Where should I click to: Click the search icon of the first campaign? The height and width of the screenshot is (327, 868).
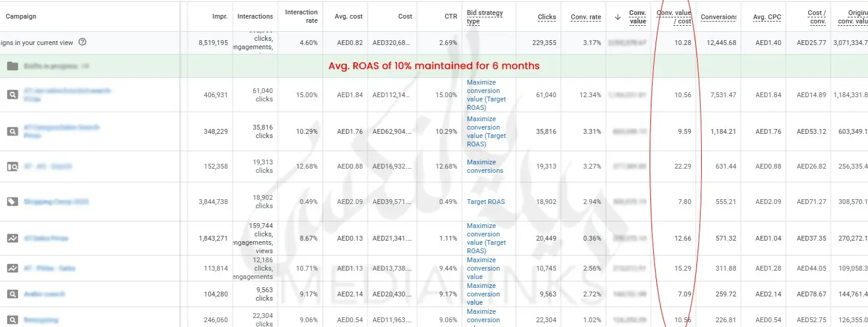point(12,95)
